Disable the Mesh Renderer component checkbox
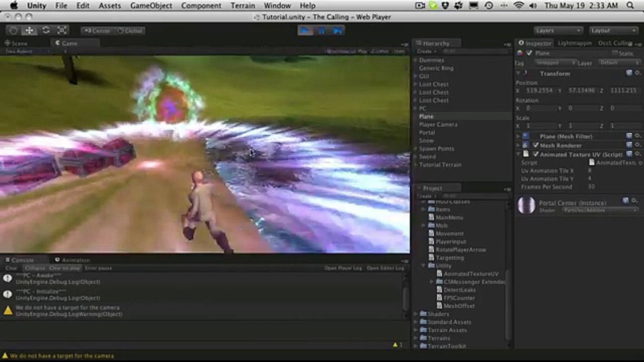The image size is (644, 362). click(x=536, y=145)
